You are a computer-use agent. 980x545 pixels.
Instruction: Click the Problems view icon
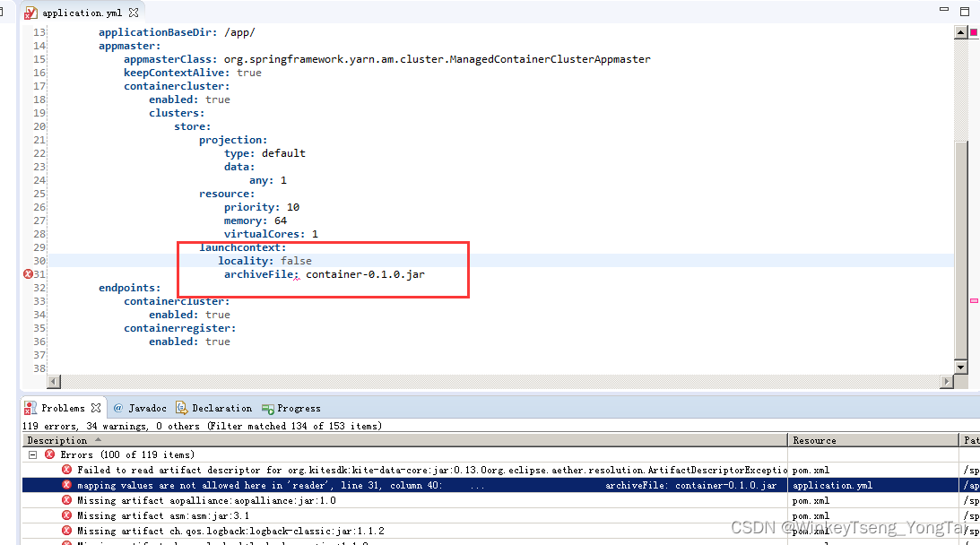[30, 408]
